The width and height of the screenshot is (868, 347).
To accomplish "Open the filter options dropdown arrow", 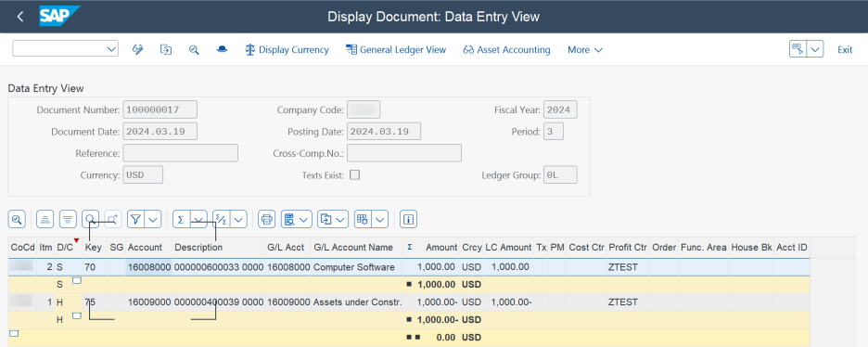I will [153, 219].
